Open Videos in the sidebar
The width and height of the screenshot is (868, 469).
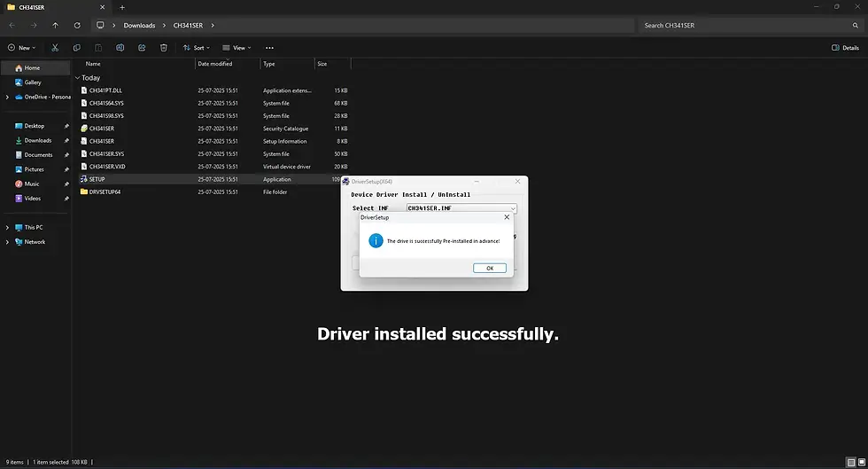coord(32,198)
